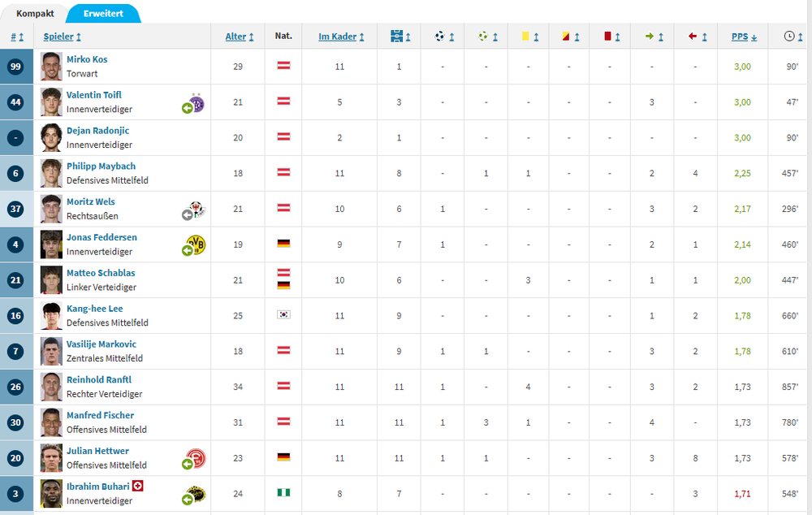Sort by Spieler column header
This screenshot has width=812, height=515.
[x=63, y=37]
